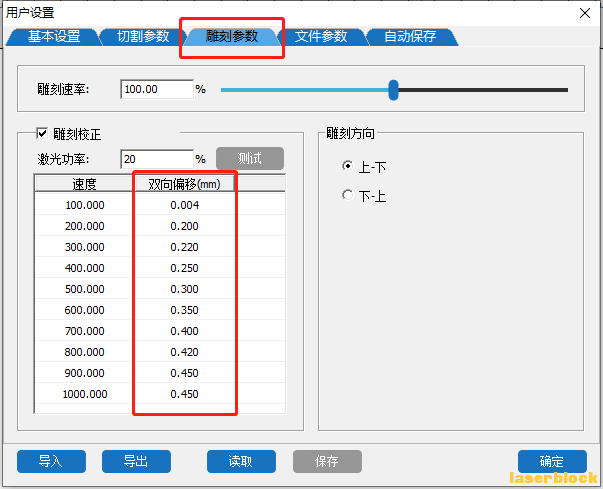
Task: Select the 雕刻参数 tab
Action: click(231, 37)
